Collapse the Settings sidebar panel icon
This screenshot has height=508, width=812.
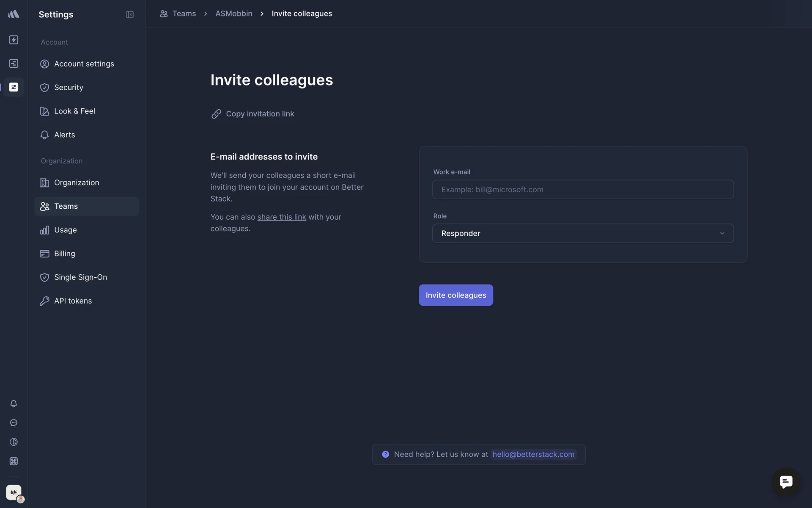(x=130, y=14)
